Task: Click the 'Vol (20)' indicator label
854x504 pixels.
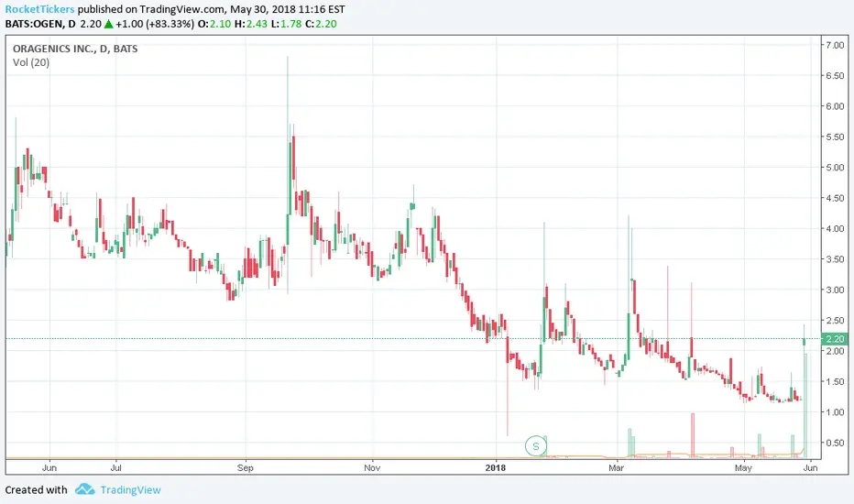Action: pyautogui.click(x=31, y=62)
